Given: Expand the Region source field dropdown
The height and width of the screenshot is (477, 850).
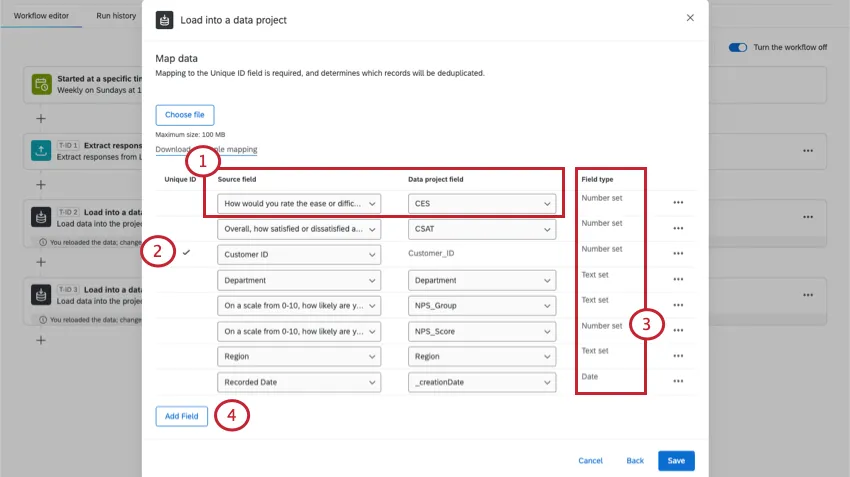Looking at the screenshot, I should (299, 356).
